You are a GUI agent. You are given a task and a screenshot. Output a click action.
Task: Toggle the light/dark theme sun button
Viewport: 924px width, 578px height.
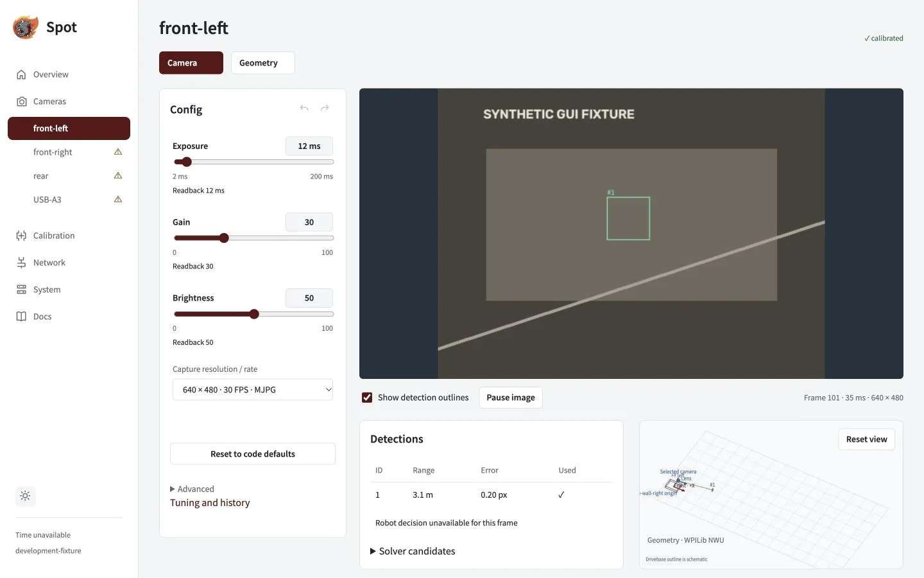[25, 496]
